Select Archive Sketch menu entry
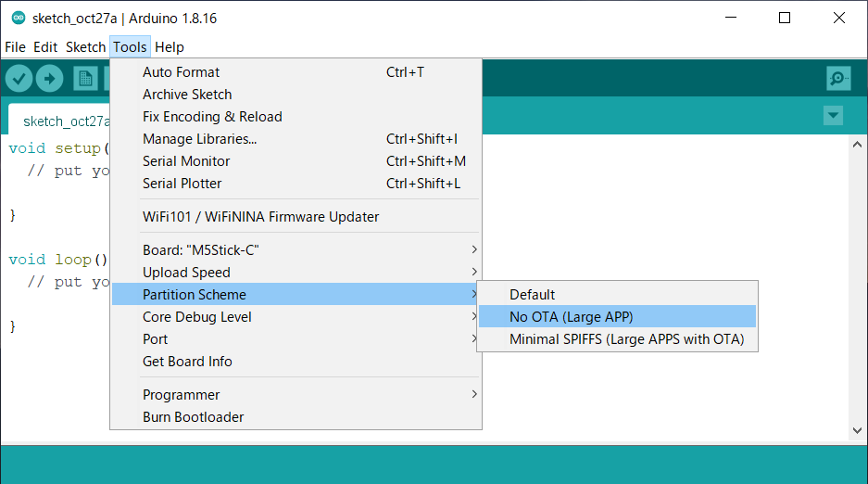This screenshot has width=868, height=484. [296, 95]
